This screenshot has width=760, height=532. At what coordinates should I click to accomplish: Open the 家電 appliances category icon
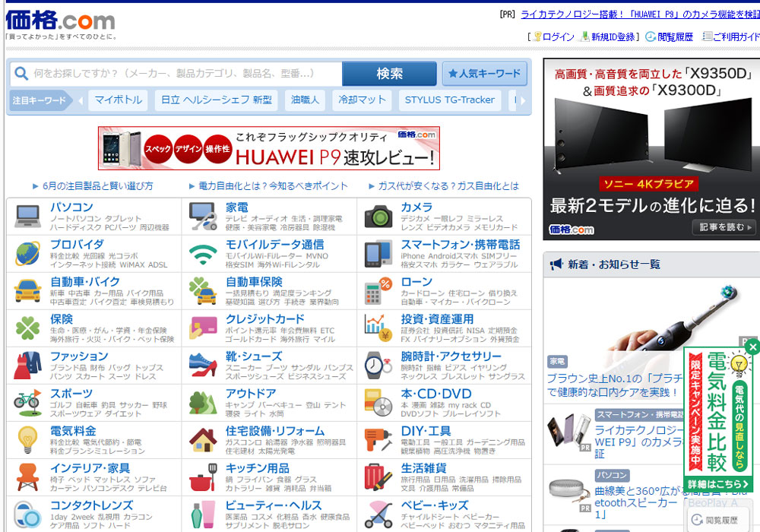(x=203, y=216)
